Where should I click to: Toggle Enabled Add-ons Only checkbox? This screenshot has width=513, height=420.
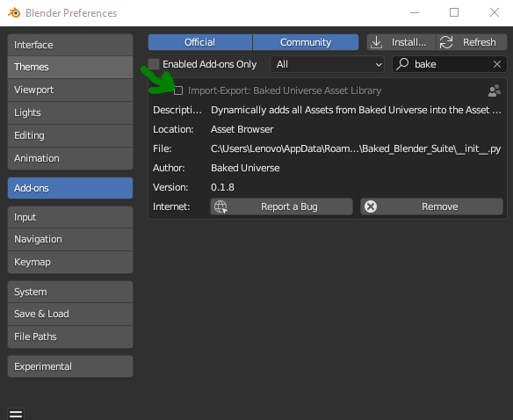click(154, 64)
